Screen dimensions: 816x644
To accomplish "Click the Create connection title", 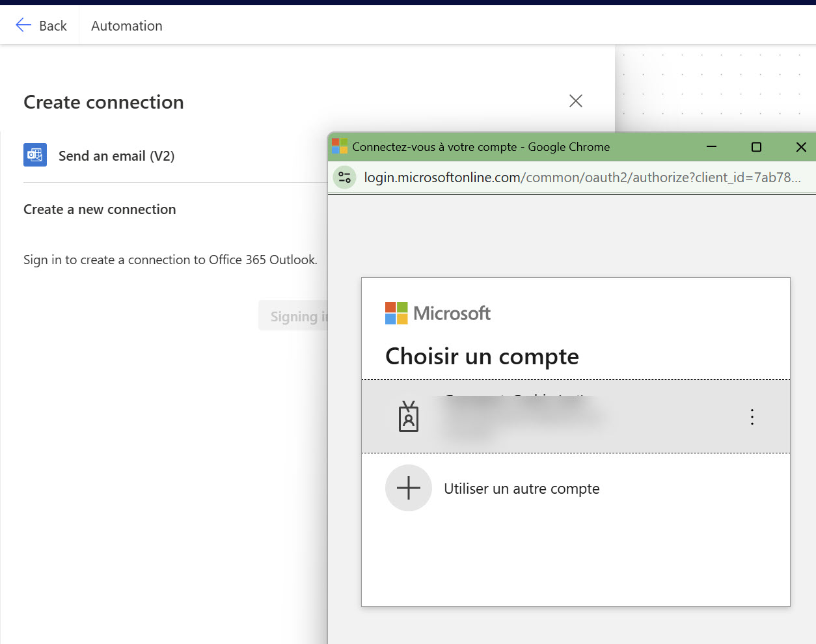I will click(x=103, y=102).
